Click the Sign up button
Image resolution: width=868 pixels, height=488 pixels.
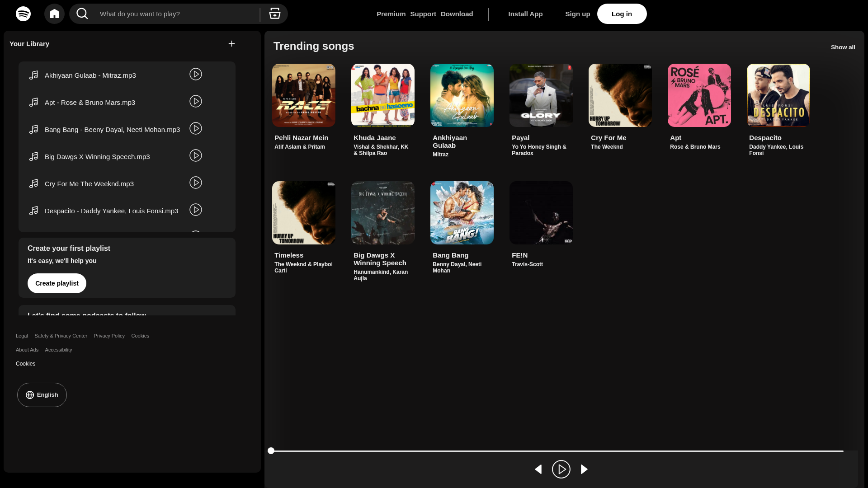(x=577, y=14)
